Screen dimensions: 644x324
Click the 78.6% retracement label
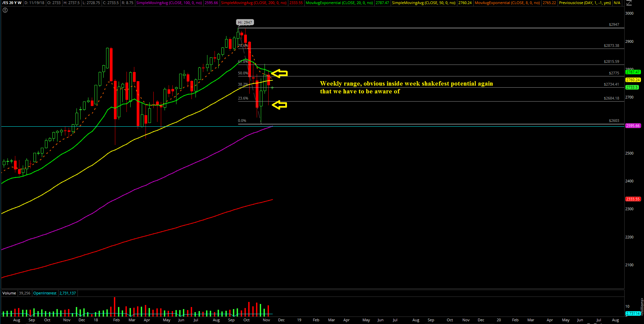click(243, 46)
